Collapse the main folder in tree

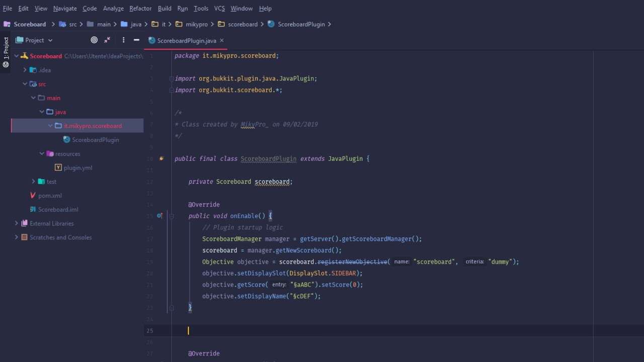33,98
